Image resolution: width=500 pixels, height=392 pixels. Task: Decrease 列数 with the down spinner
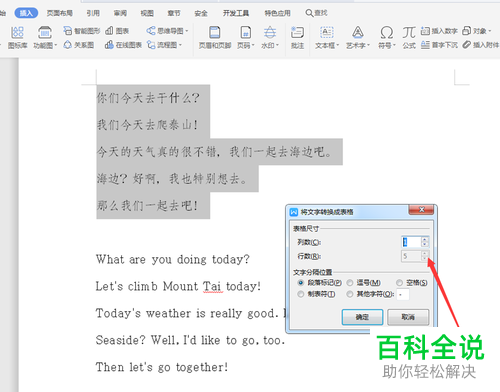[425, 245]
